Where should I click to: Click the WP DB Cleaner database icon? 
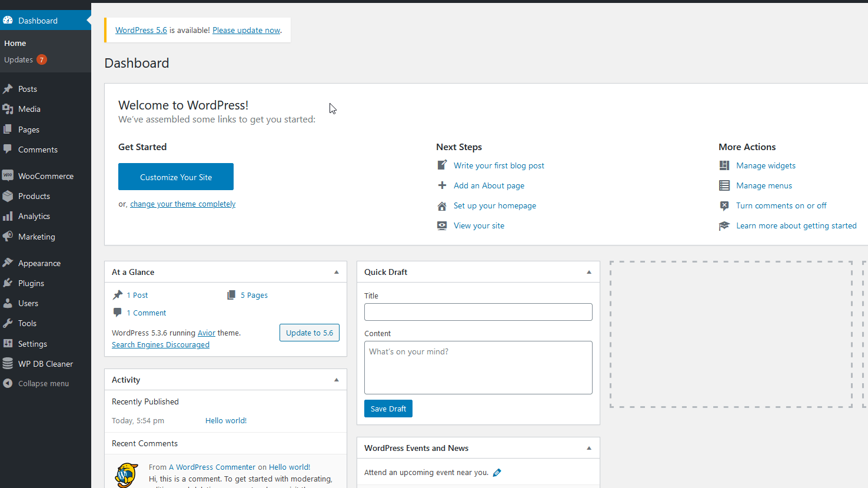(8, 363)
